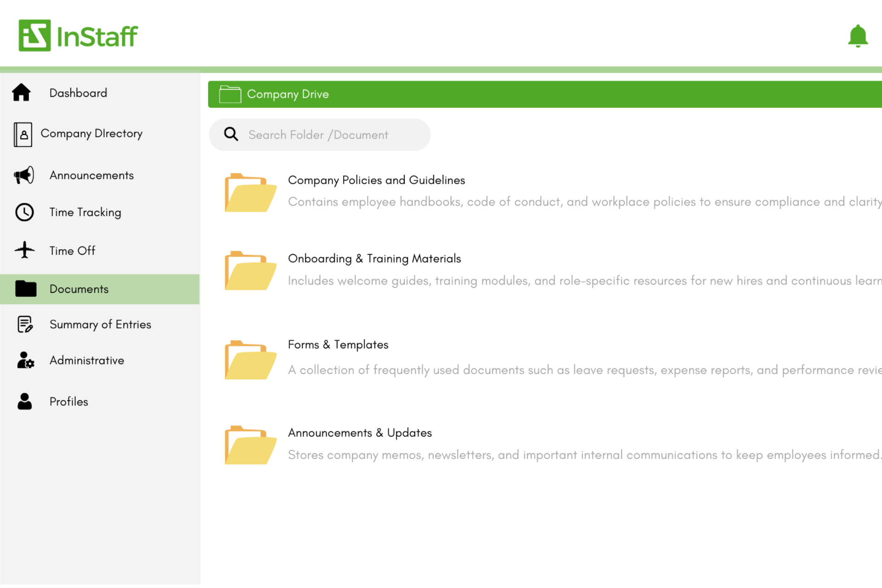Click the Documents folder icon in sidebar
The width and height of the screenshot is (882, 588).
tap(26, 289)
